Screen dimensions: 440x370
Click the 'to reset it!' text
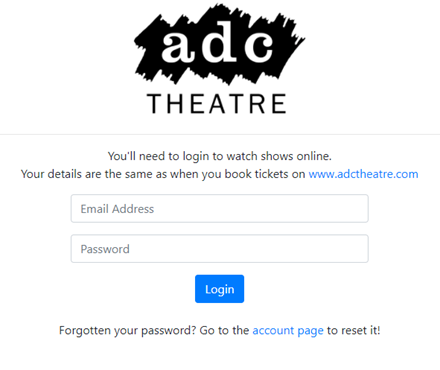353,331
